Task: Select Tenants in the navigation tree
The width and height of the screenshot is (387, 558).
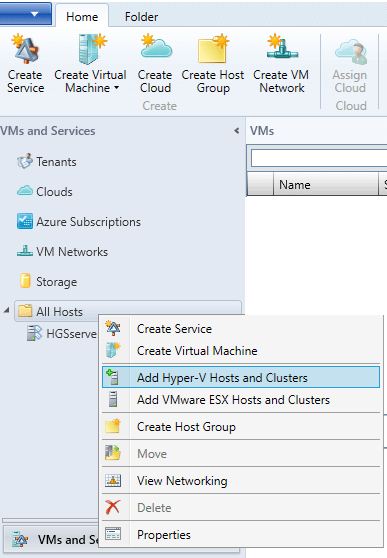Action: coord(56,162)
